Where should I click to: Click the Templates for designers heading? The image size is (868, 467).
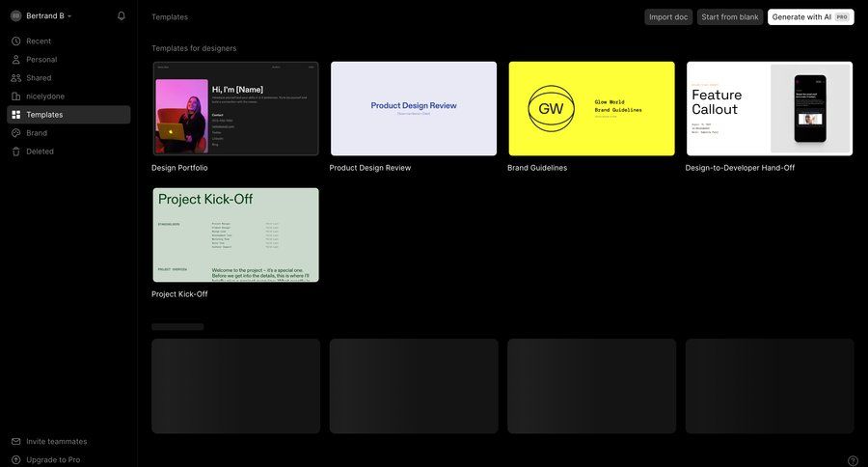point(194,48)
